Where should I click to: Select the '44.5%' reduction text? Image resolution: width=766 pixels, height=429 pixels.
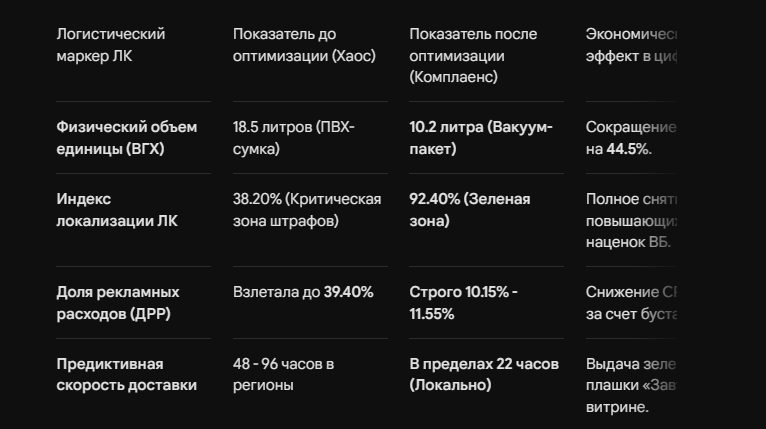tap(628, 149)
